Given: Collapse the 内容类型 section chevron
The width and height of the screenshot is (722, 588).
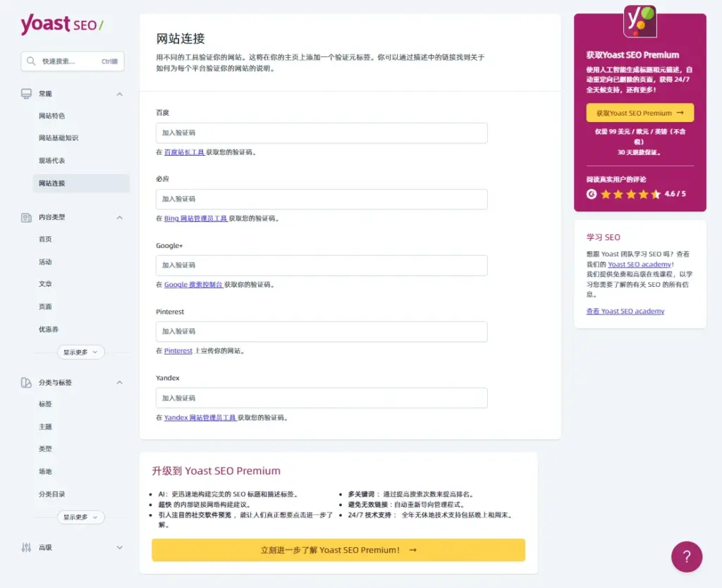Looking at the screenshot, I should 119,218.
